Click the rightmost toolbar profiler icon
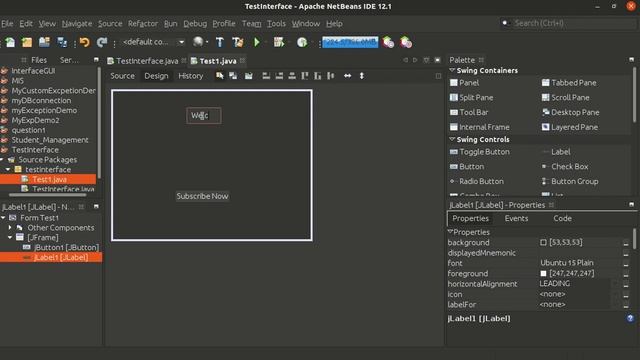This screenshot has width=640, height=360. (x=406, y=42)
